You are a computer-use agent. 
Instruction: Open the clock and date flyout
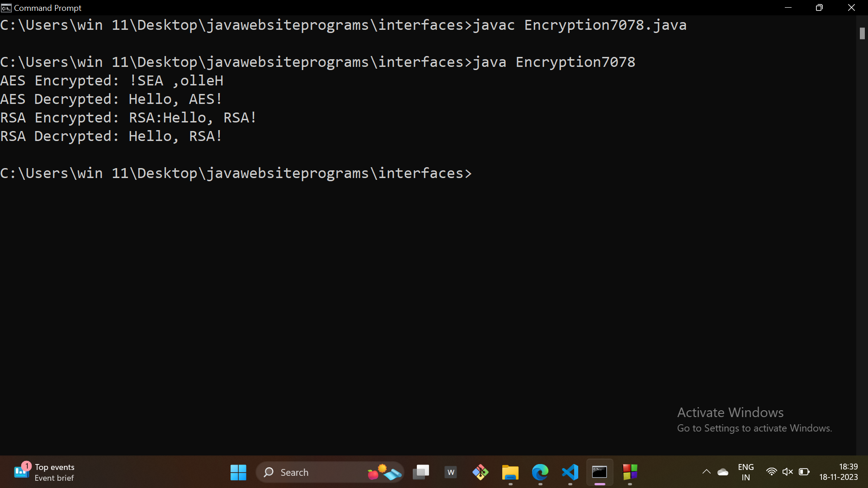click(x=839, y=472)
